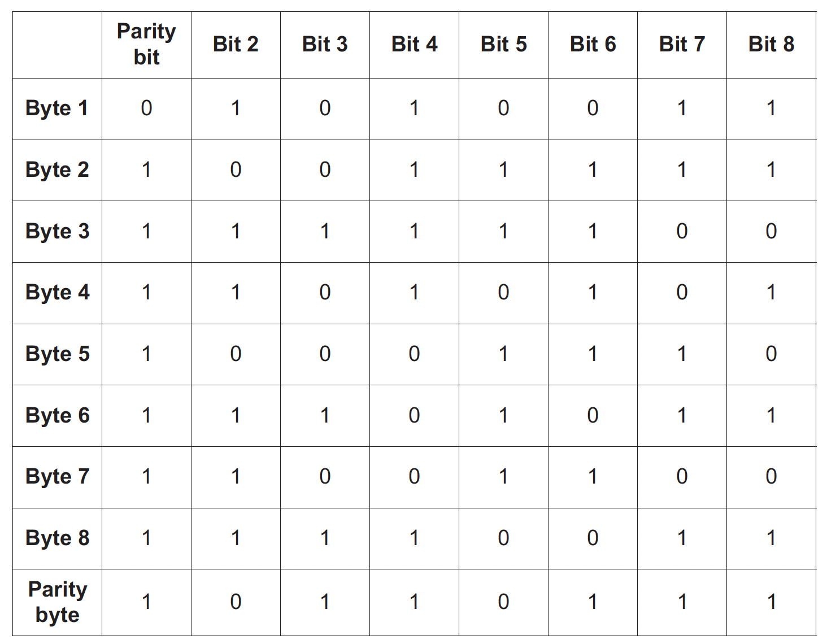
Task: Click the Bit 6 cell in Byte 1
Action: 593,108
